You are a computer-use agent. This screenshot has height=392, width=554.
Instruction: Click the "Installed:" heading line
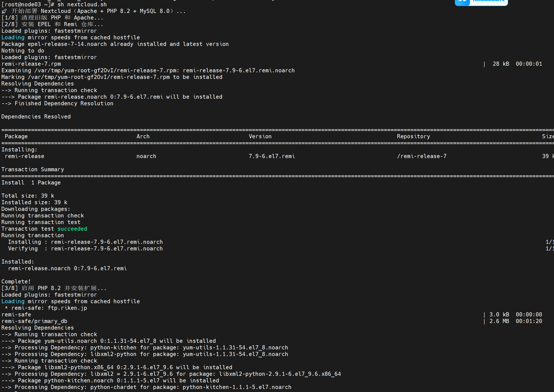[18, 262]
